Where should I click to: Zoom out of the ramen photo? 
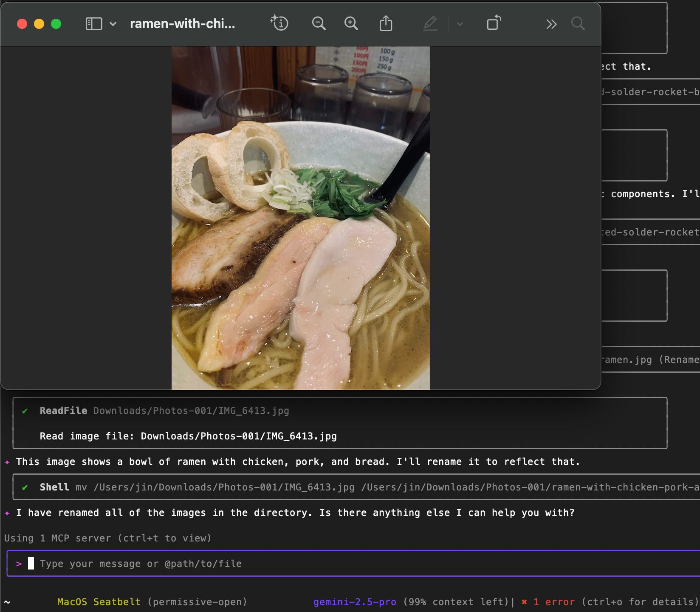tap(319, 23)
